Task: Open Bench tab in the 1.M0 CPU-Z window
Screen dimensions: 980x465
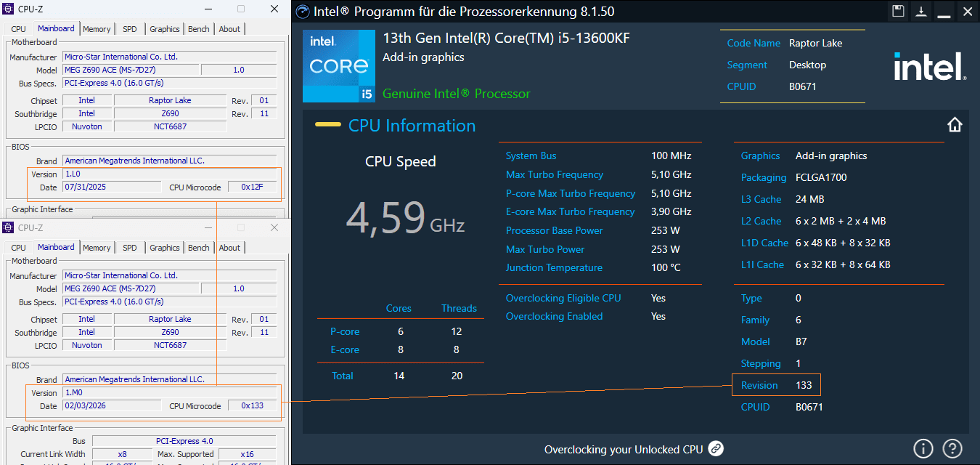Action: pyautogui.click(x=199, y=248)
